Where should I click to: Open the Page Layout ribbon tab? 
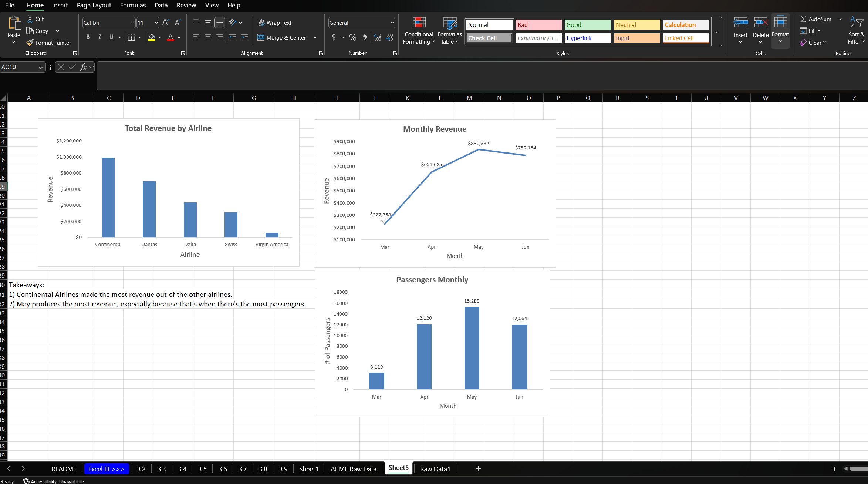coord(94,5)
